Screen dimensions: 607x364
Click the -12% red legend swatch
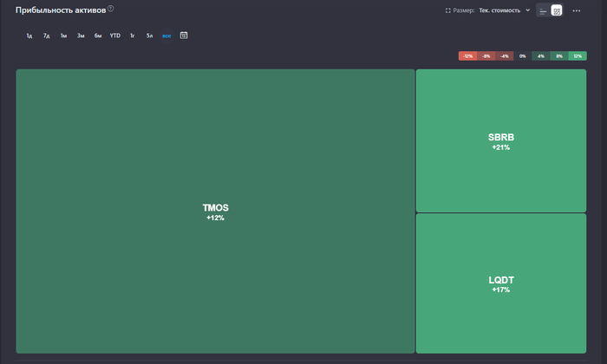coord(467,55)
